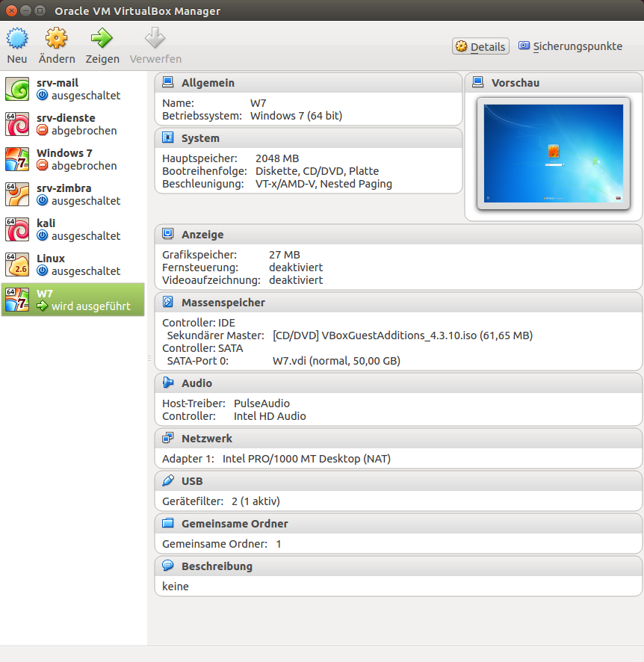This screenshot has width=644, height=662.
Task: Click the Verwerfen down-arrow icon
Action: coord(155,38)
